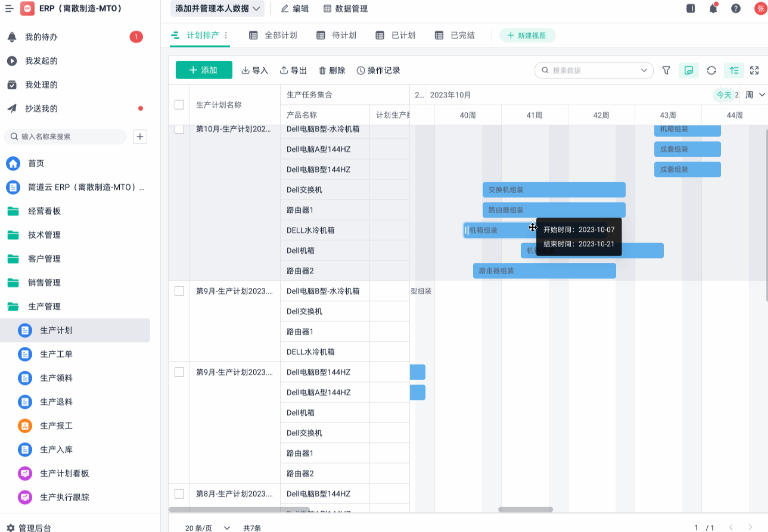Tick the select-all checkbox in the table header
Image resolution: width=768 pixels, height=532 pixels.
coord(179,105)
